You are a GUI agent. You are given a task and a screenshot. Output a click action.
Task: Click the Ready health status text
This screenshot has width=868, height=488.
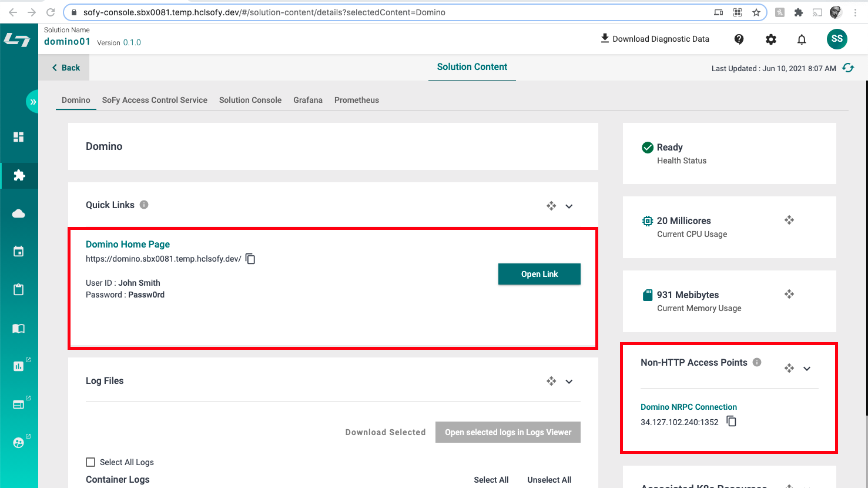[669, 147]
